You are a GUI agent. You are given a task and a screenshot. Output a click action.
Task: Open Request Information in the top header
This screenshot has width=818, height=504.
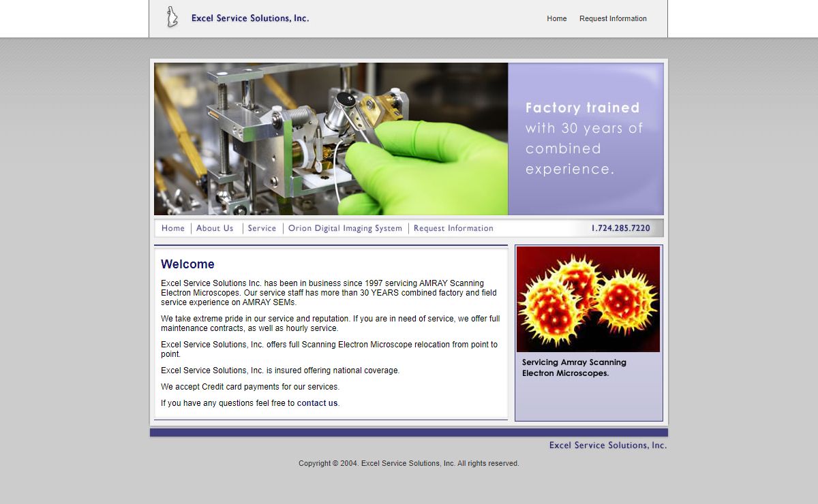click(x=613, y=18)
